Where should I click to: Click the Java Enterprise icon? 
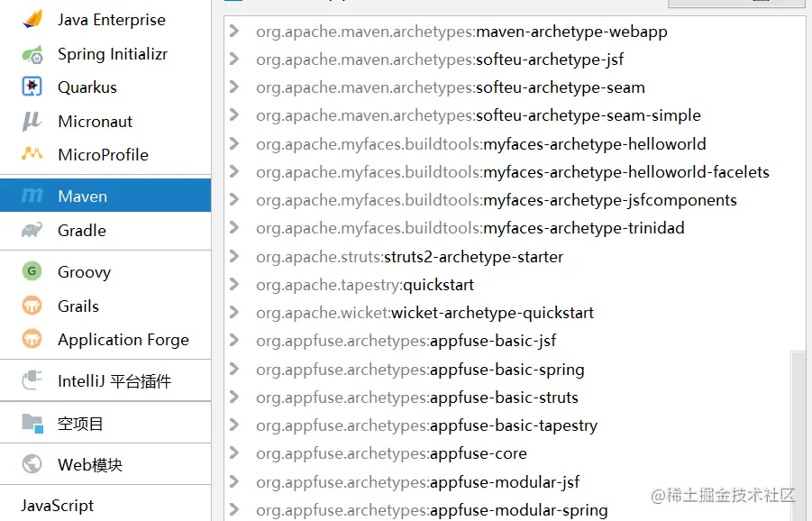(x=32, y=19)
